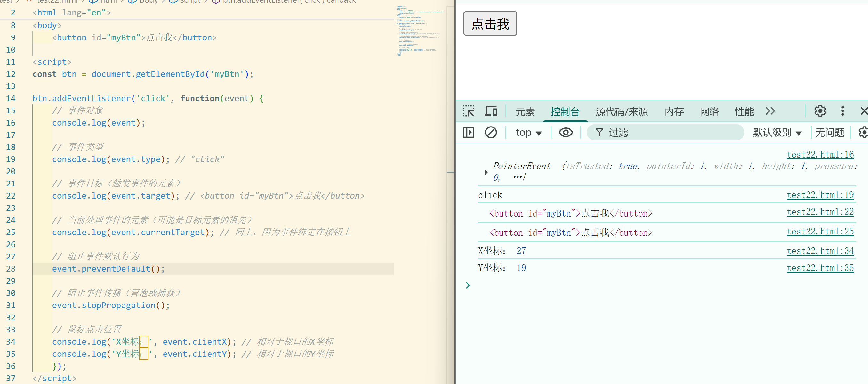
Task: Click the editor minimap code preview
Action: pos(420,31)
